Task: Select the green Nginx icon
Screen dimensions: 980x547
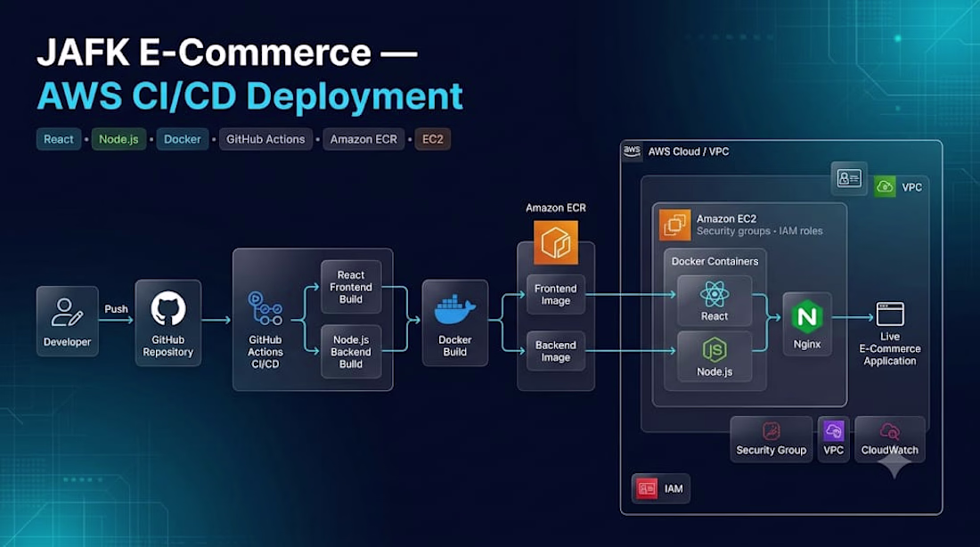Action: [807, 316]
